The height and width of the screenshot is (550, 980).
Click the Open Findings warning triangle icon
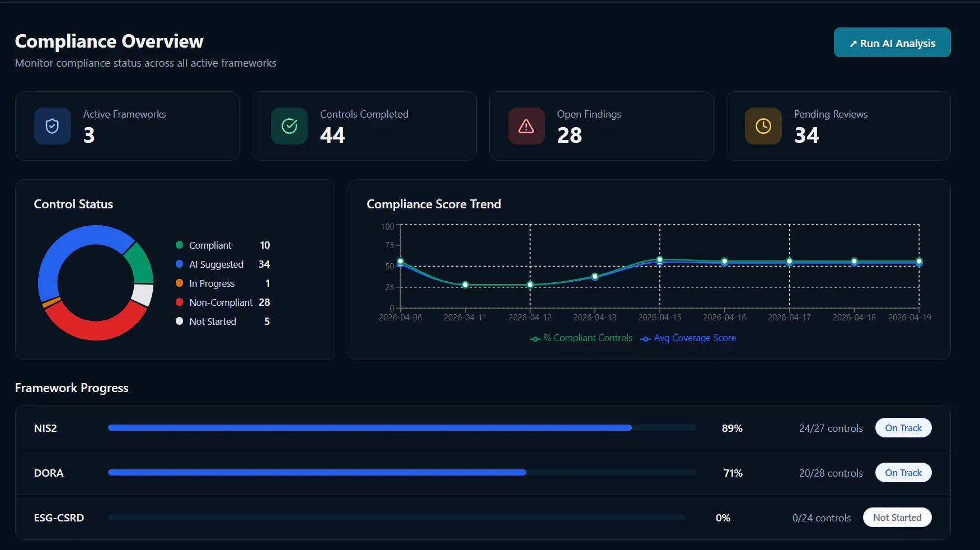pos(526,126)
